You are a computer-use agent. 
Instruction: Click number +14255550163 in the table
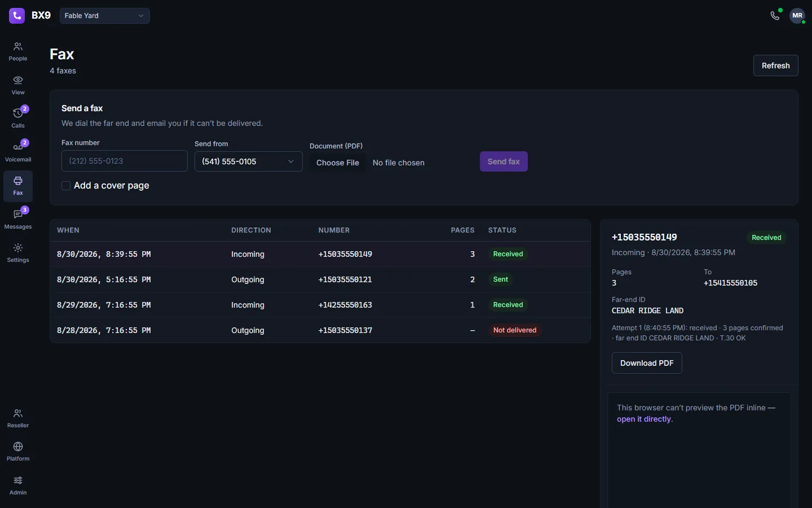pyautogui.click(x=345, y=305)
